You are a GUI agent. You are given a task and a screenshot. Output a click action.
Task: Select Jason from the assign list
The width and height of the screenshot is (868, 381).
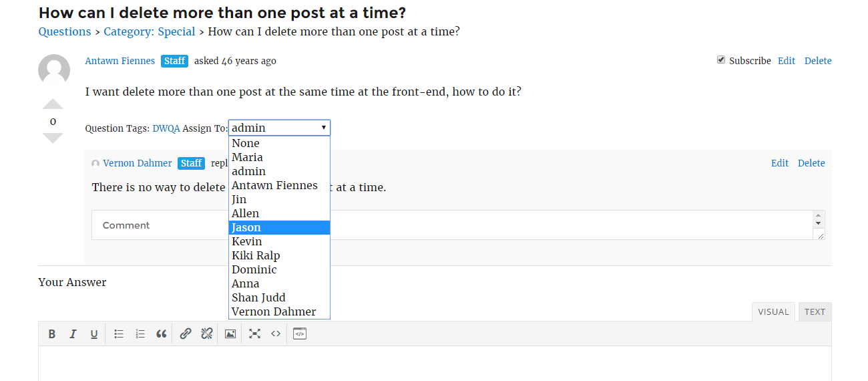tap(279, 228)
